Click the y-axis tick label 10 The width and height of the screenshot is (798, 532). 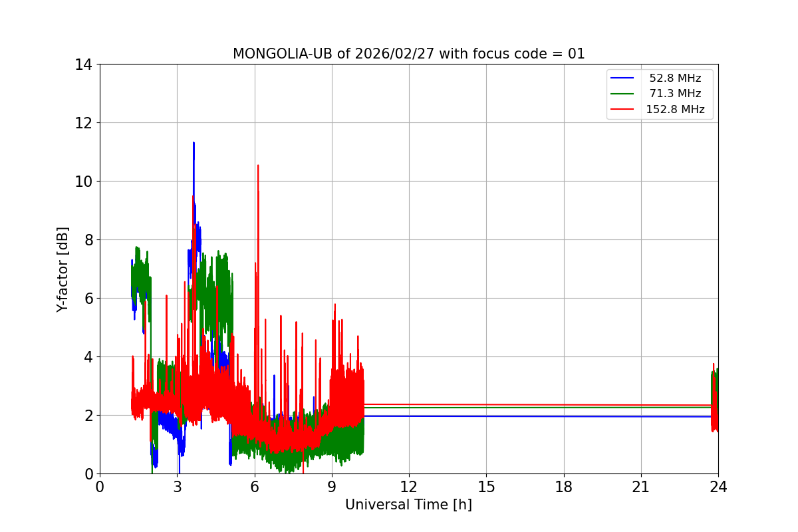(x=84, y=182)
